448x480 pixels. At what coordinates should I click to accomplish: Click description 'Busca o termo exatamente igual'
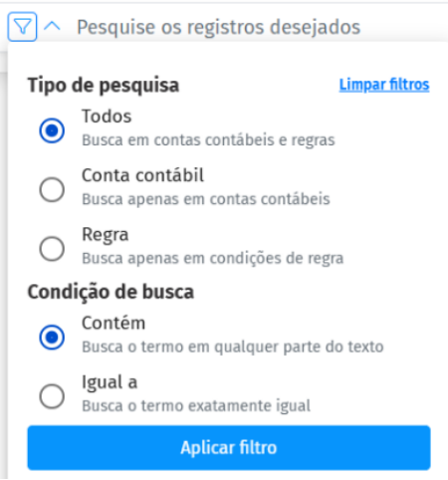(x=196, y=406)
